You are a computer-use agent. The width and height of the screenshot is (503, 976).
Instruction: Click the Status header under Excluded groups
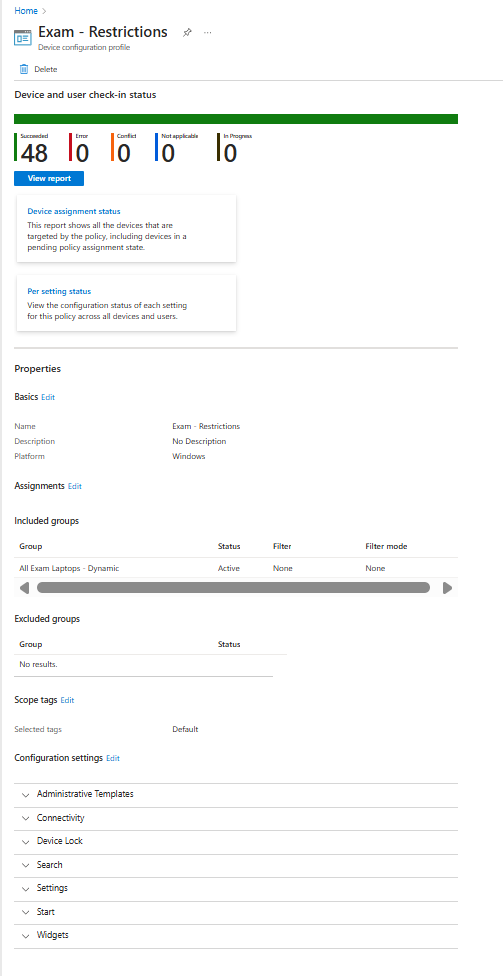pyautogui.click(x=229, y=644)
